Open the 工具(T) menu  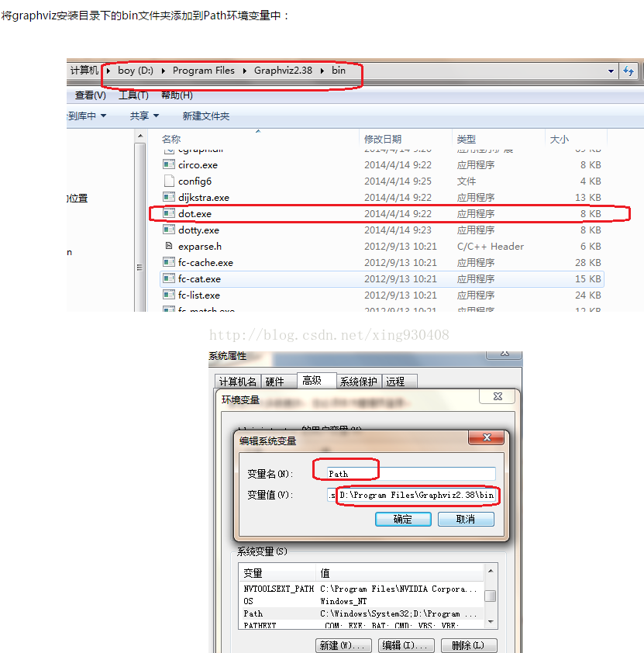(133, 95)
